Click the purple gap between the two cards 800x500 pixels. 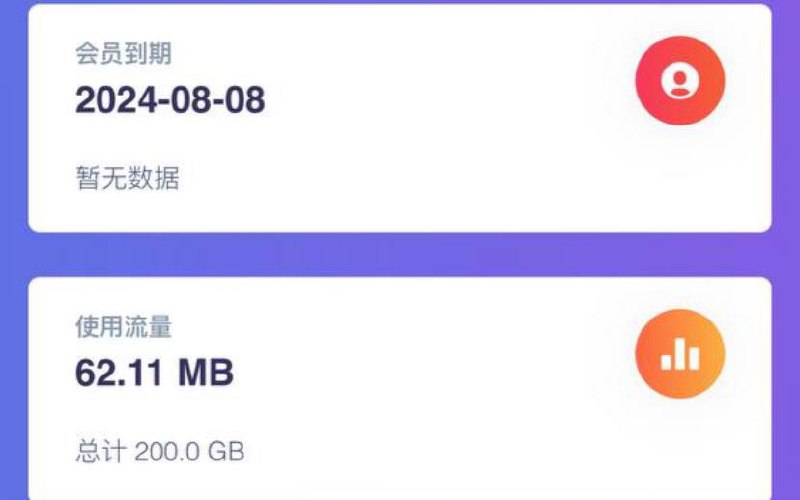click(x=400, y=255)
